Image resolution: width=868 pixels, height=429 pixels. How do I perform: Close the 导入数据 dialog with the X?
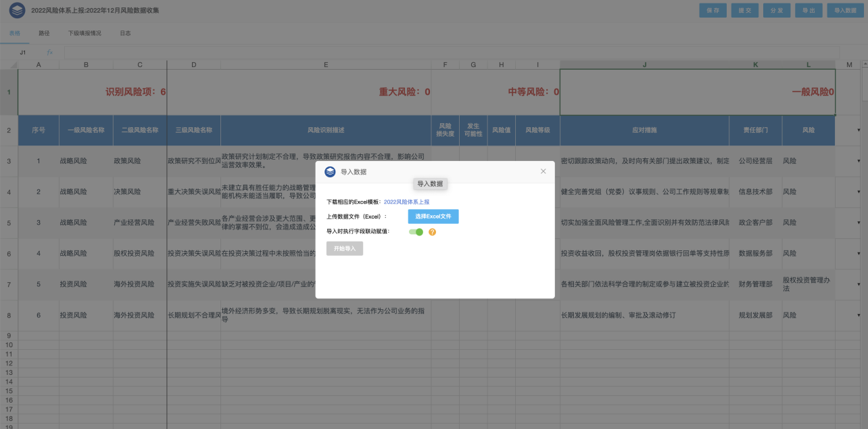tap(543, 171)
